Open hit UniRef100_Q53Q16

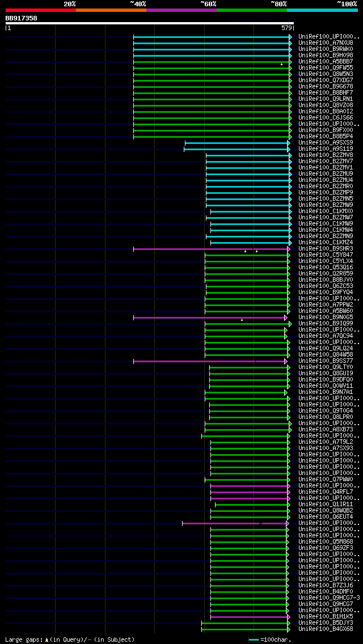(x=326, y=268)
